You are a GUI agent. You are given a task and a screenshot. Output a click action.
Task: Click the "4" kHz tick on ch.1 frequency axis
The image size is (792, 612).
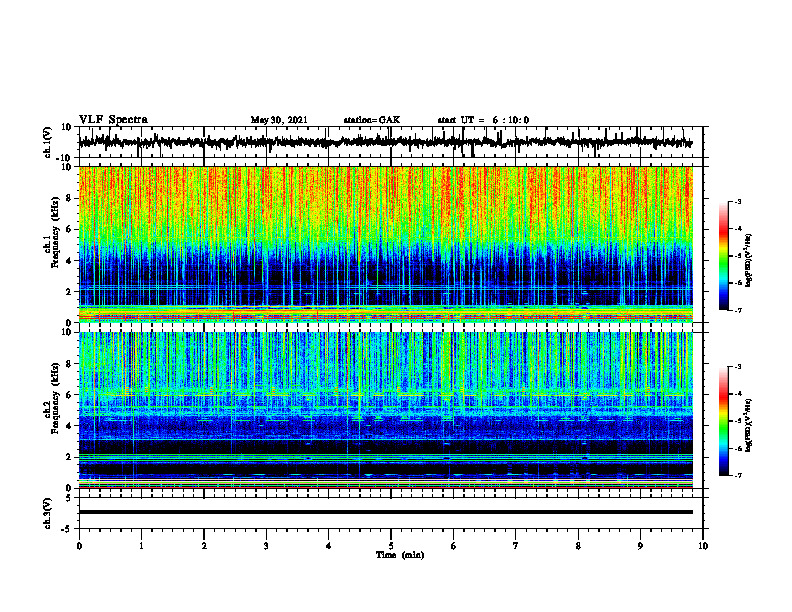pyautogui.click(x=69, y=261)
